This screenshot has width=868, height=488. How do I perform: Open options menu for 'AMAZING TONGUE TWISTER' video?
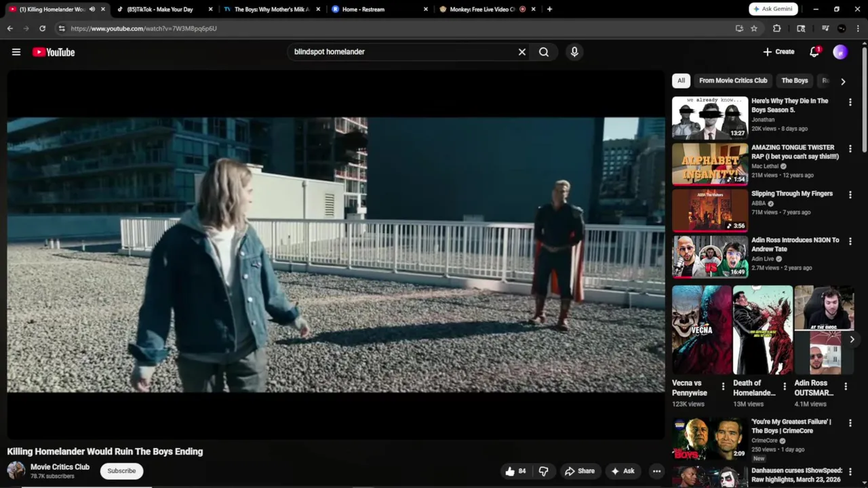coord(850,148)
